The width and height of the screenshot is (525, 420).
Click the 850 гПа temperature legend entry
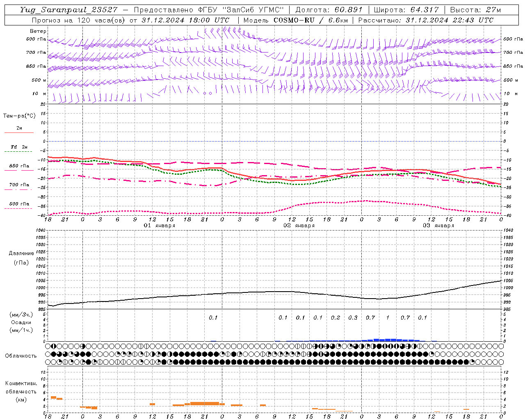tap(19, 167)
